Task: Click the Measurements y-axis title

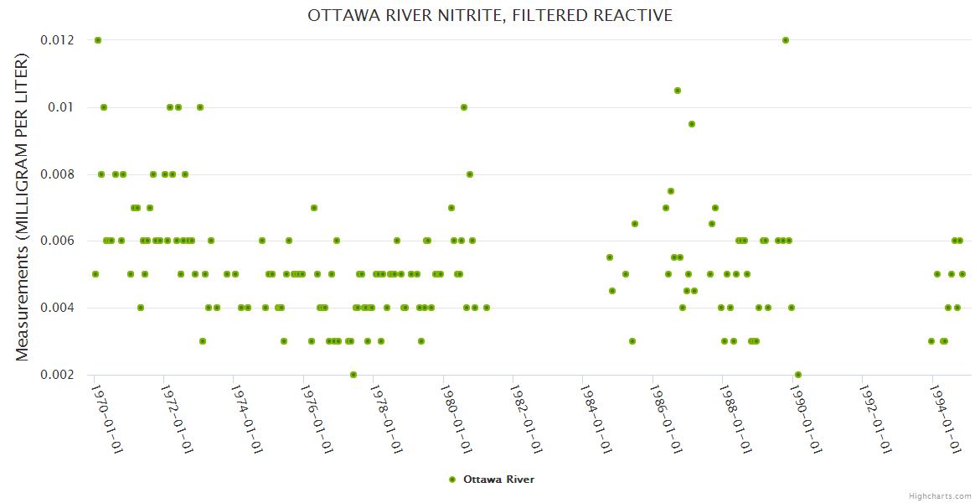Action: 23,207
